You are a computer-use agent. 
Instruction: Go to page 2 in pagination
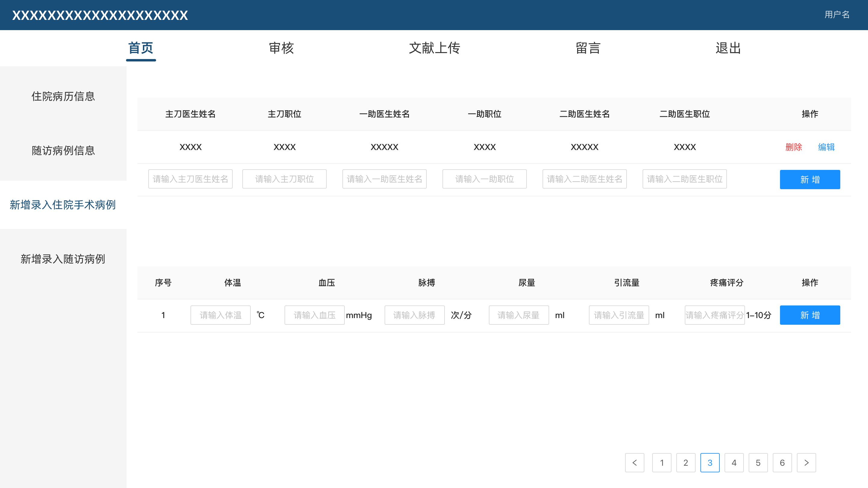tap(686, 463)
